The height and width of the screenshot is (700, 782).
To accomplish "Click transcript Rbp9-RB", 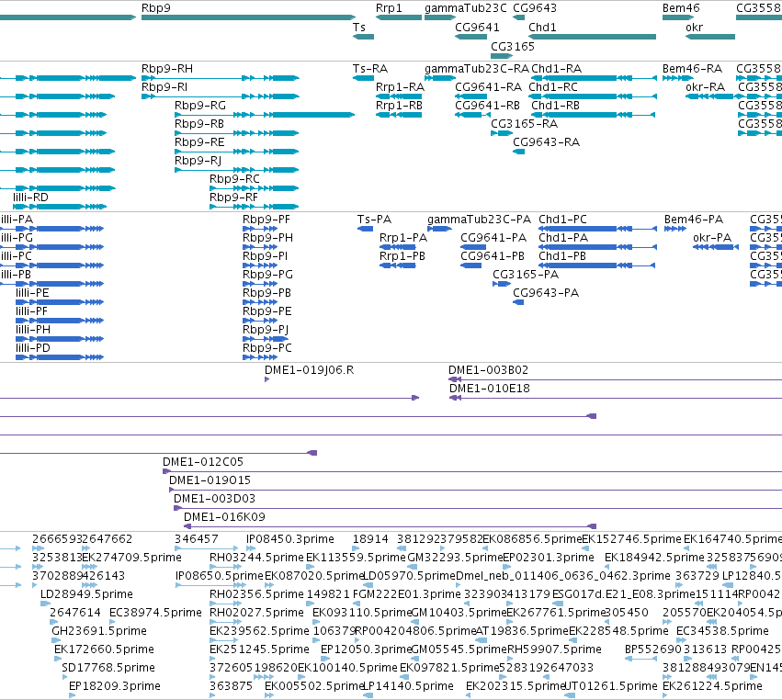I will click(199, 124).
